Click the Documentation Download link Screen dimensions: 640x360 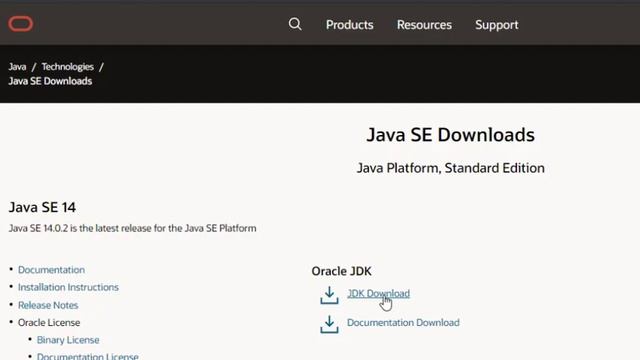403,322
